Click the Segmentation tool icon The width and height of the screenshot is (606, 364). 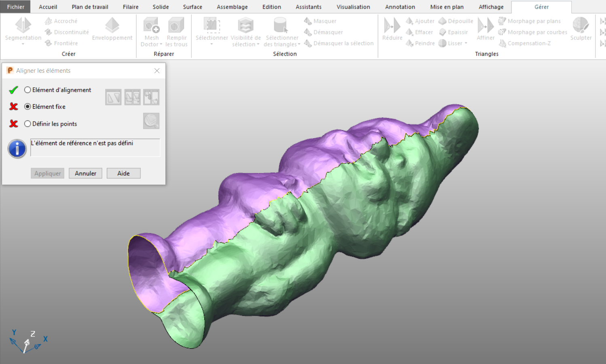click(x=23, y=25)
